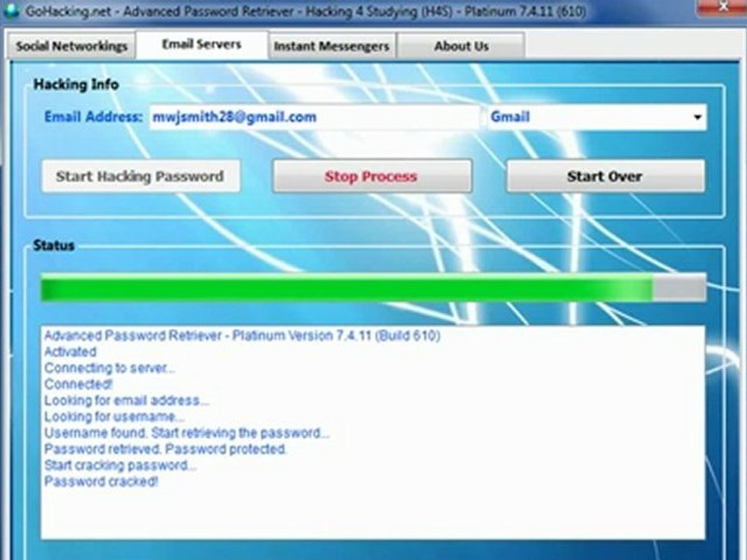Select 'Username found. Start retrieving' log line

187,432
